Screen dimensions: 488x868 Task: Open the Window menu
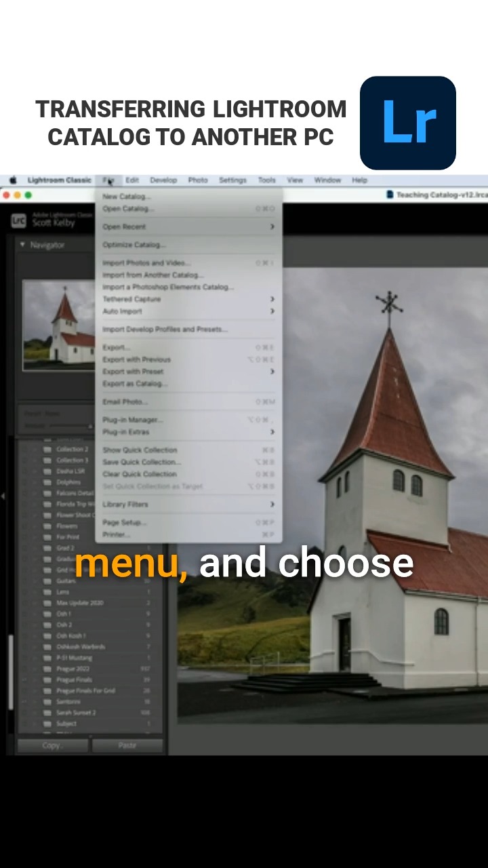tap(327, 180)
